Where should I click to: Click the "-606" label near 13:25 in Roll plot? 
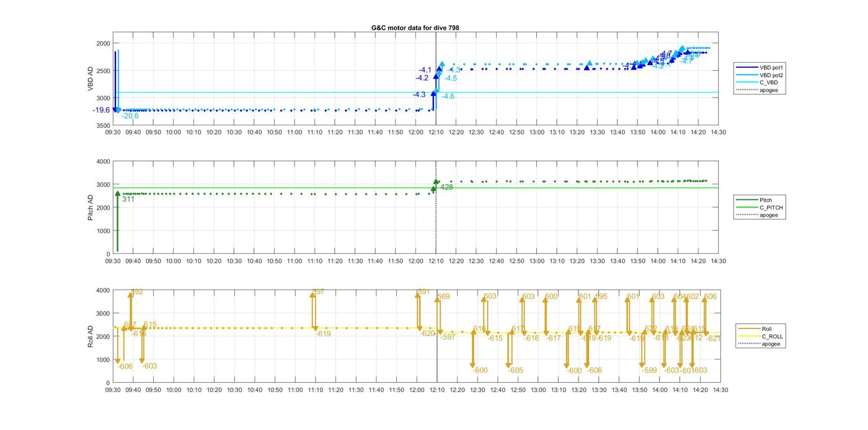[594, 370]
